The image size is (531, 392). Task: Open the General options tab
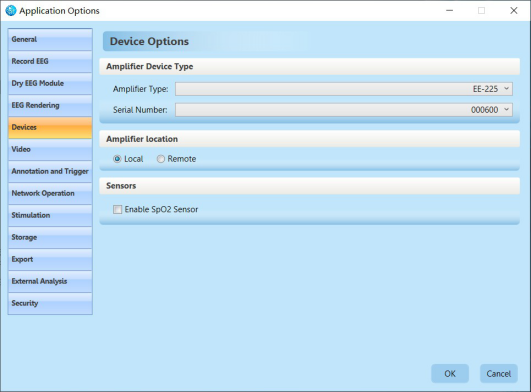pyautogui.click(x=50, y=40)
